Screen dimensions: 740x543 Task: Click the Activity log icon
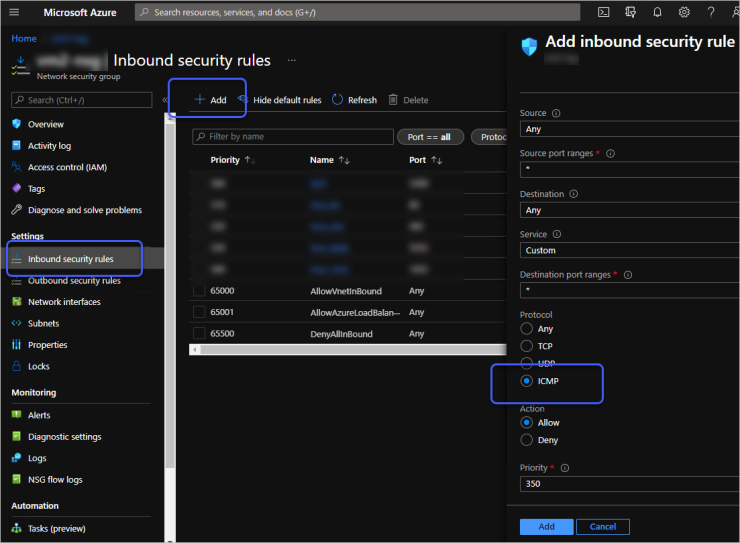pos(17,145)
